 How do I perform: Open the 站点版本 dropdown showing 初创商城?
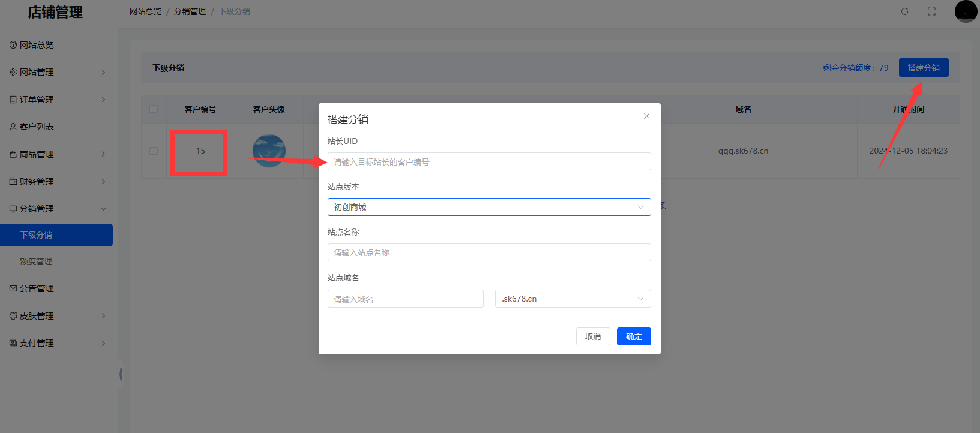(x=488, y=207)
